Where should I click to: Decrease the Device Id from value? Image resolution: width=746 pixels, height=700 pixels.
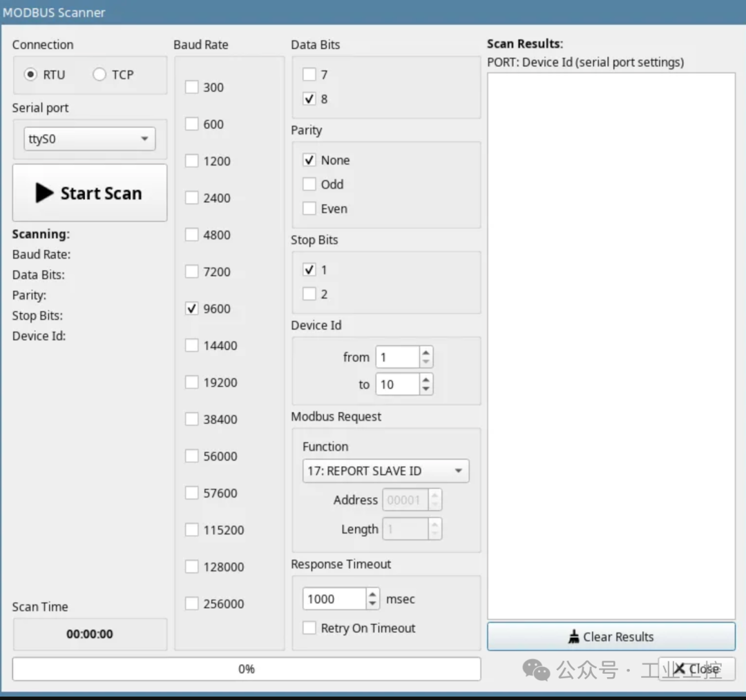click(426, 362)
